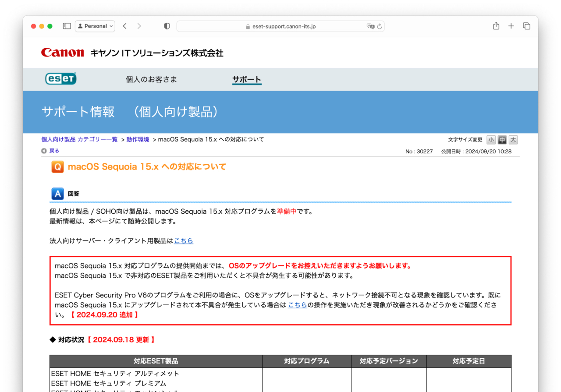Minimize the Safari window with yellow button
Image resolution: width=561 pixels, height=392 pixels.
point(42,26)
